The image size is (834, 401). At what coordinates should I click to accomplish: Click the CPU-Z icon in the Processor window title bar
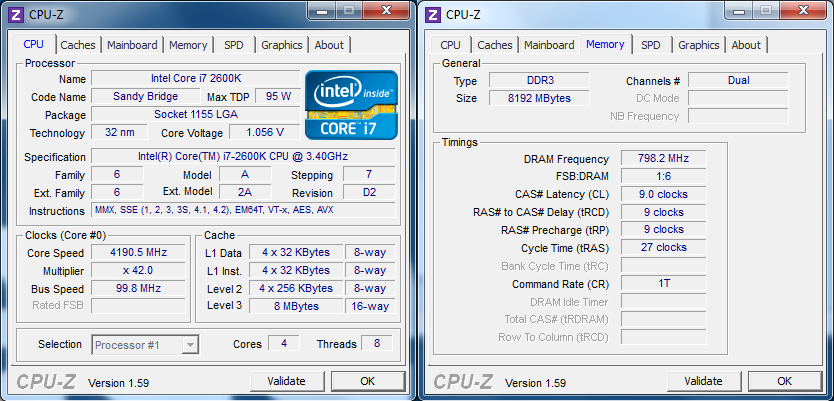point(15,14)
